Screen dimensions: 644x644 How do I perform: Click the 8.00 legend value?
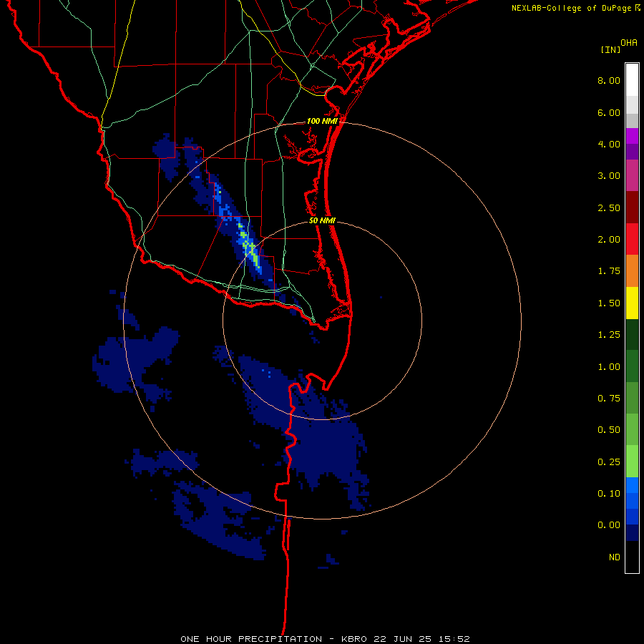click(x=609, y=80)
